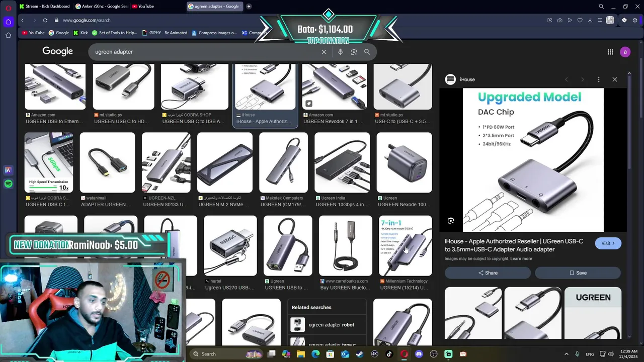Open Compress images bookmark
Screen dimensions: 644x362
click(x=214, y=33)
